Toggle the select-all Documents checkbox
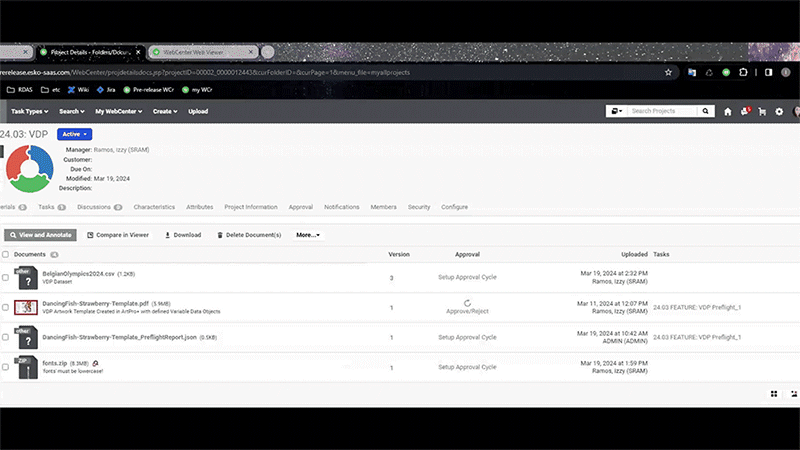Screen dimensions: 800x450 pos(6,255)
